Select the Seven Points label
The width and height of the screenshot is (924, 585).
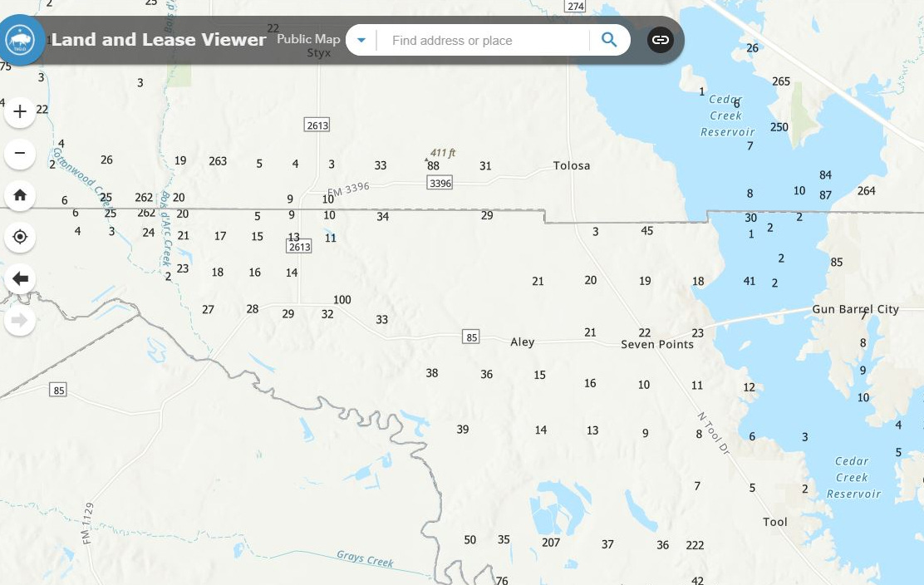(656, 344)
